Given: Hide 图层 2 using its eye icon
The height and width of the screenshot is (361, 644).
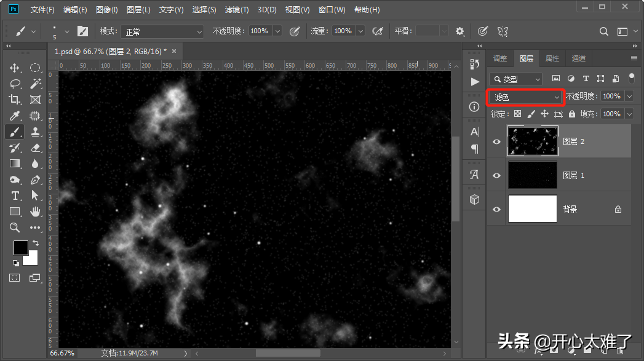Looking at the screenshot, I should click(x=497, y=141).
